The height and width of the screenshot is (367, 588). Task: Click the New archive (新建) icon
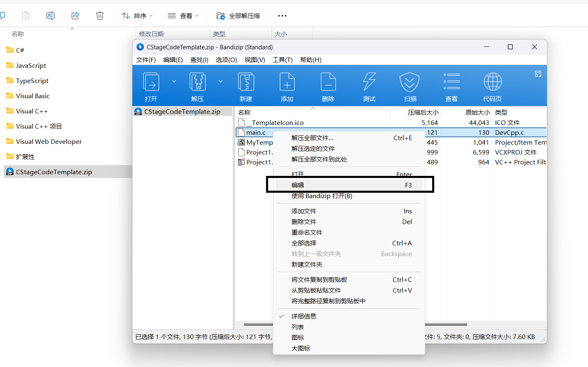(x=246, y=82)
